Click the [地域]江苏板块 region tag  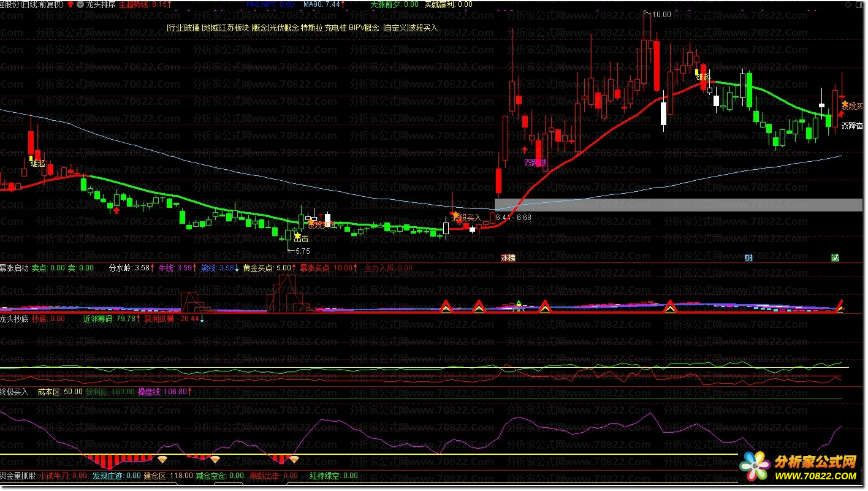pos(225,28)
